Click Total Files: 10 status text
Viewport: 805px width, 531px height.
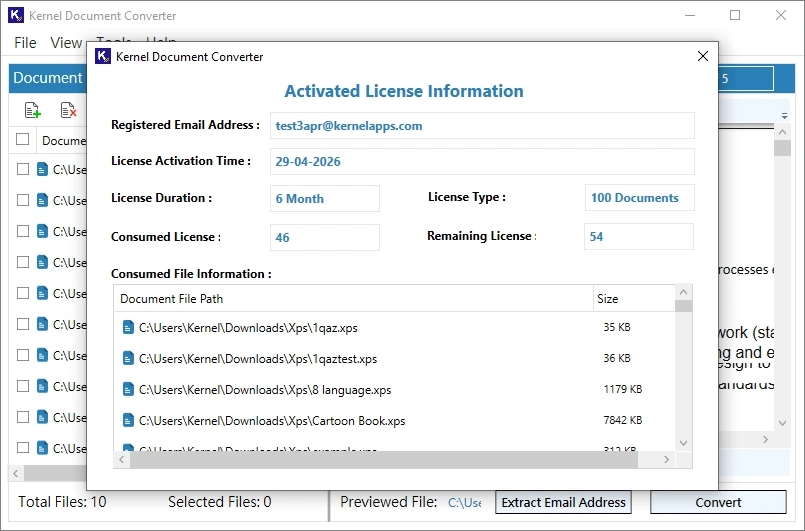point(62,502)
